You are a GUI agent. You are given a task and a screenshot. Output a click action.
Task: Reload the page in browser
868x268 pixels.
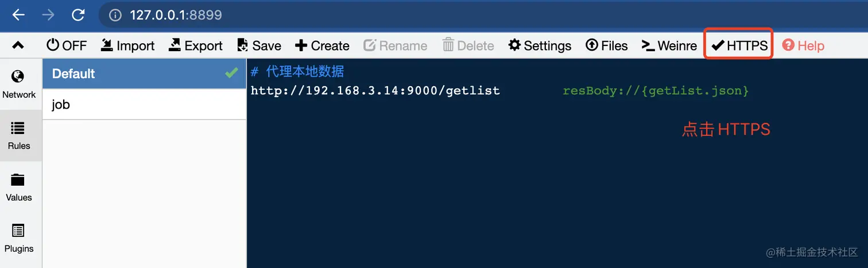coord(78,15)
